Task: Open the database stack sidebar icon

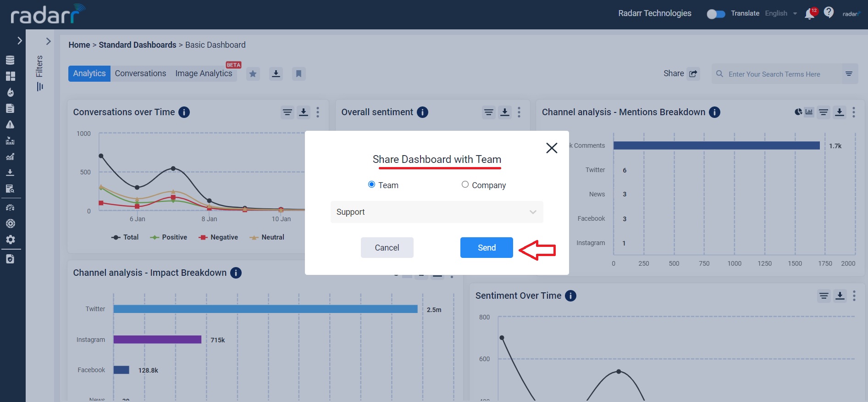Action: (10, 60)
